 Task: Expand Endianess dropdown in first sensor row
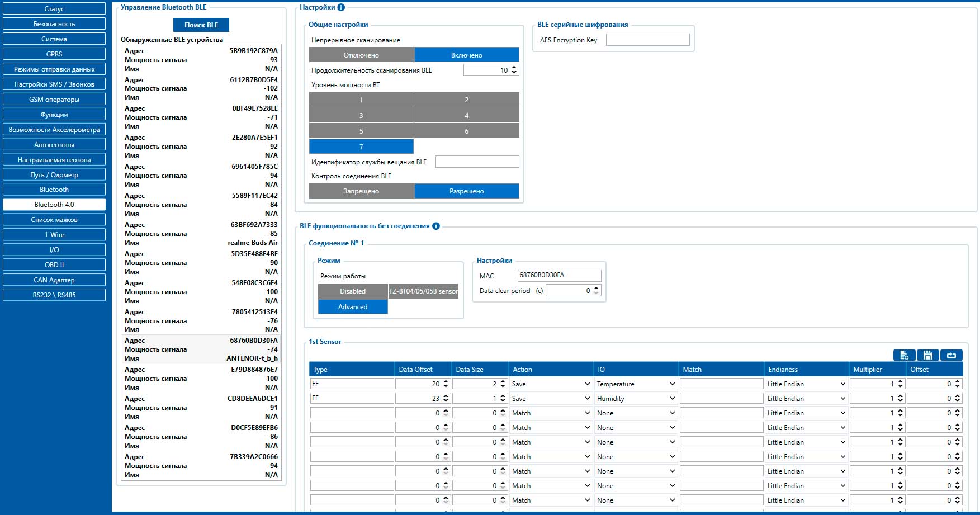pos(806,384)
